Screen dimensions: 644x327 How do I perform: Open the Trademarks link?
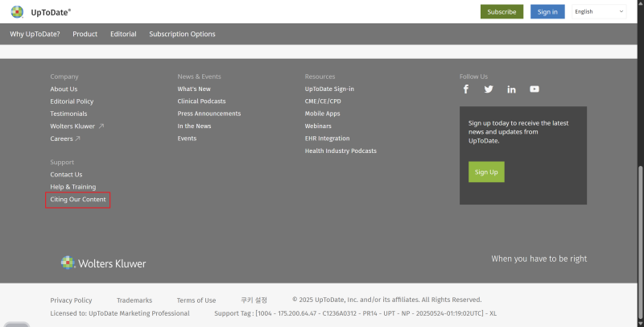pyautogui.click(x=134, y=300)
